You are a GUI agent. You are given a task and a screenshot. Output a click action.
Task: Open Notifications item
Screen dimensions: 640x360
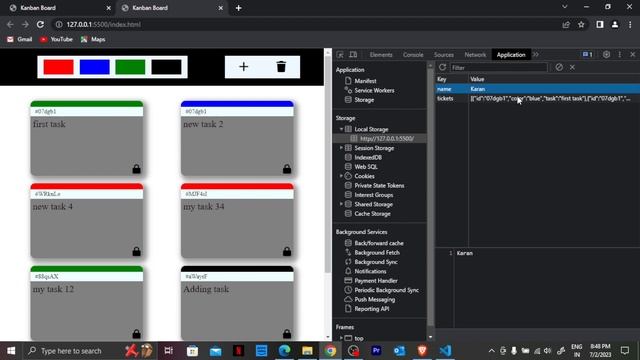[x=370, y=271]
